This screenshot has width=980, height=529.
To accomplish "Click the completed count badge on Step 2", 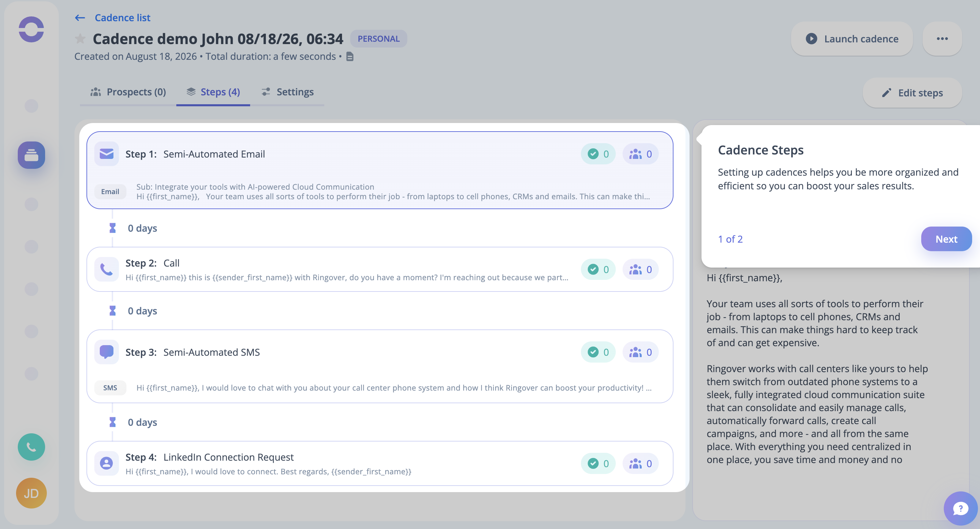I will [x=598, y=269].
